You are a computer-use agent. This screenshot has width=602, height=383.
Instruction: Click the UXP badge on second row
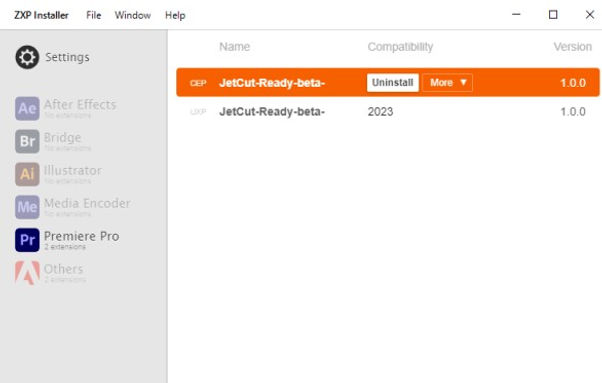(x=198, y=112)
